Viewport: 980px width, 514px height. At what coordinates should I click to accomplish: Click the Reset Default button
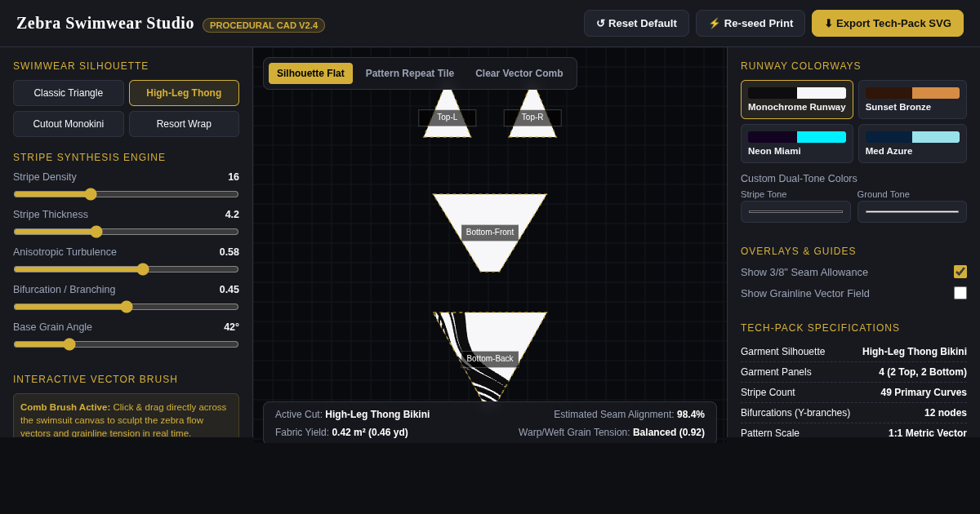tap(636, 23)
